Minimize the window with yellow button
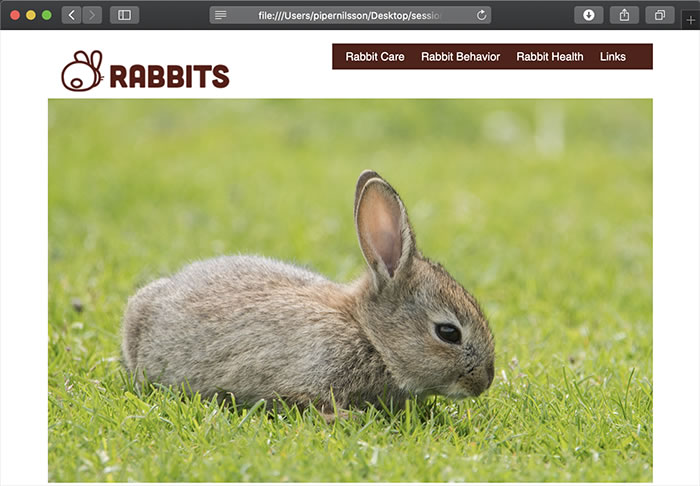The image size is (700, 486). pos(31,15)
